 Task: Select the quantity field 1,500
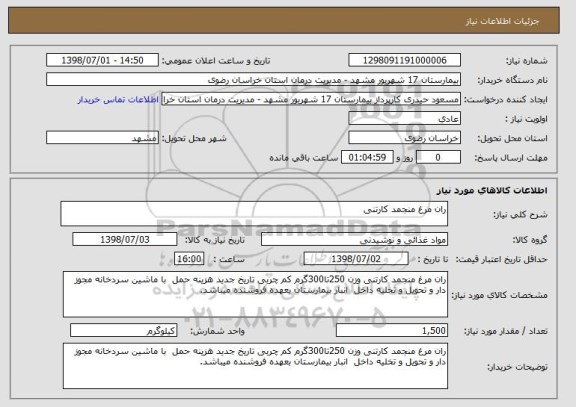[392, 331]
